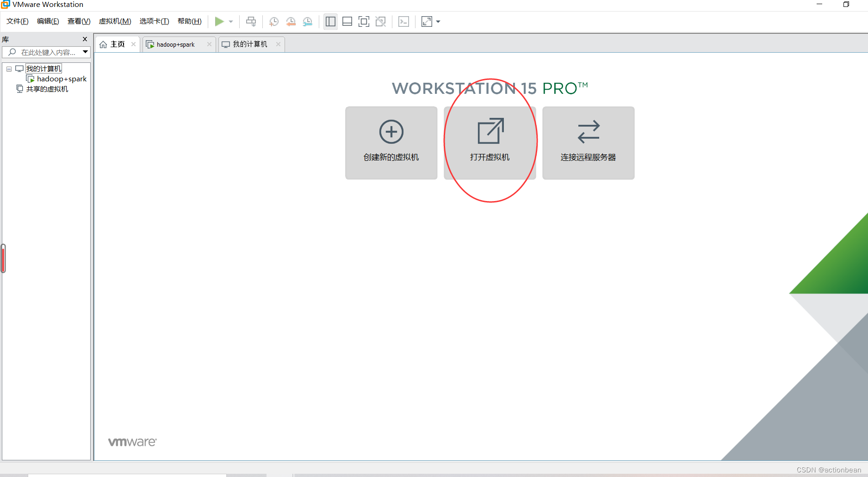Click the 连接远程服务器 button

pos(588,143)
